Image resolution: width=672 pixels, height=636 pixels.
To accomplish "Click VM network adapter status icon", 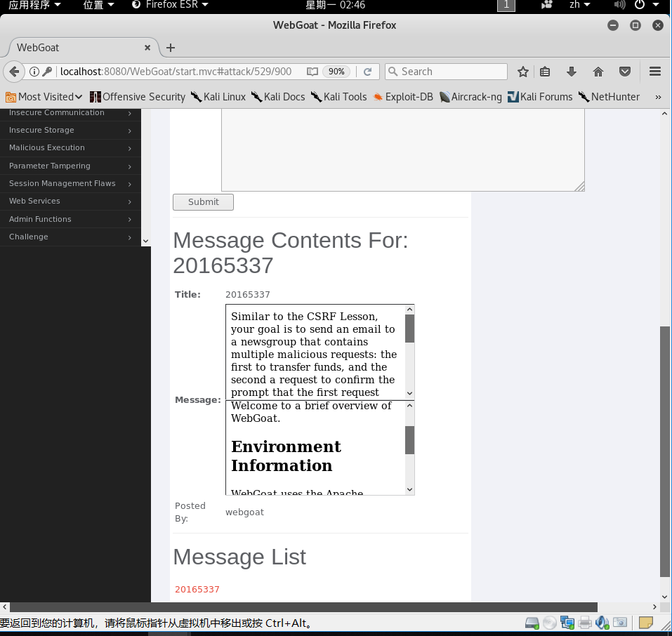I will 567,623.
